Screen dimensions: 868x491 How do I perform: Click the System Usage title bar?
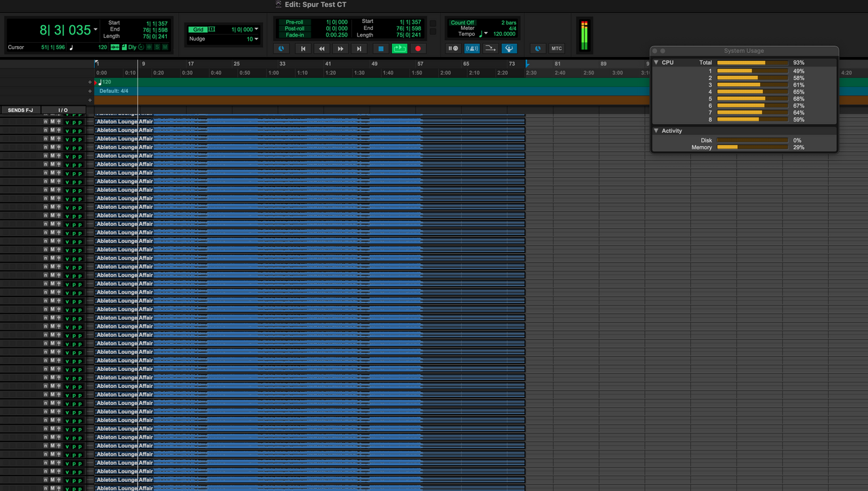[x=744, y=51]
